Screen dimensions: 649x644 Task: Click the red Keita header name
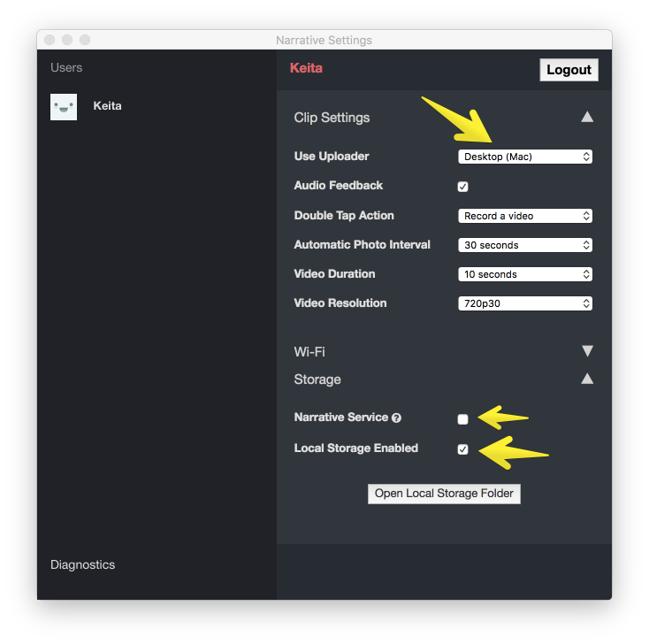pos(306,68)
